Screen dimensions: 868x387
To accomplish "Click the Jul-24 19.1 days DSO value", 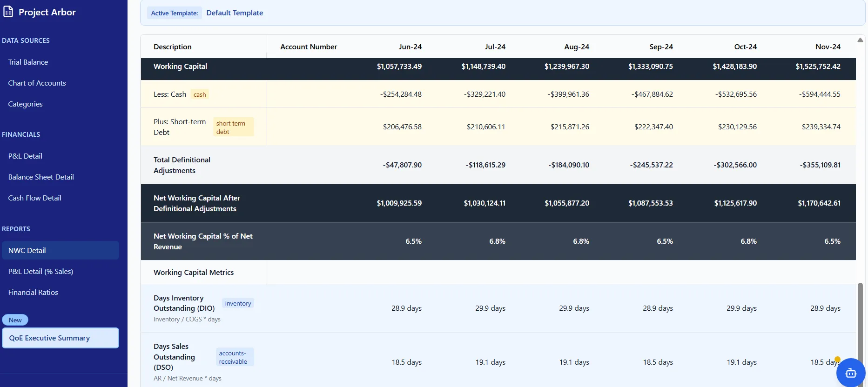I will [x=490, y=362].
